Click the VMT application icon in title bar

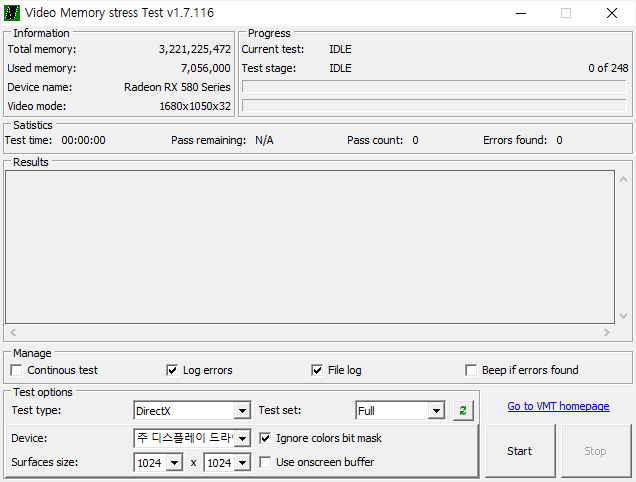pos(12,13)
